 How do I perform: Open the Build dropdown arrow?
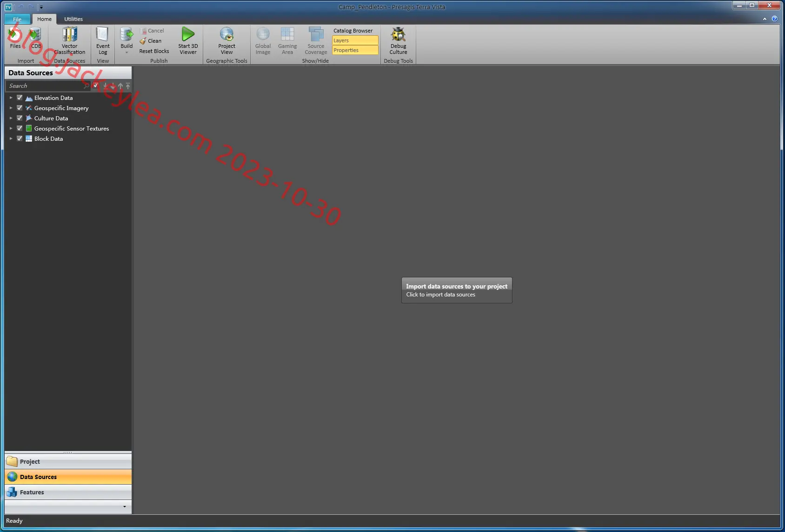(126, 53)
